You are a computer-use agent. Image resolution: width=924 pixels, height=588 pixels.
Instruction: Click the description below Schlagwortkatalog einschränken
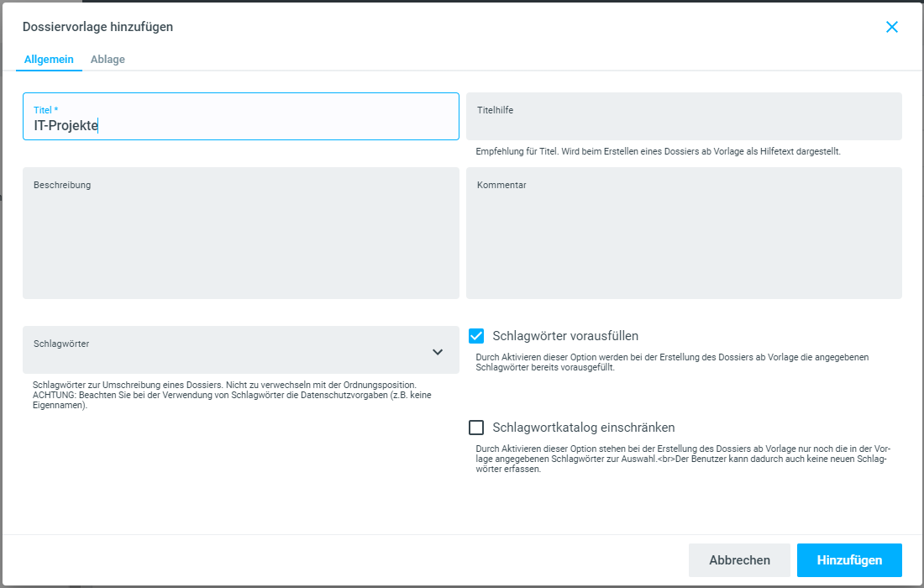tap(680, 459)
